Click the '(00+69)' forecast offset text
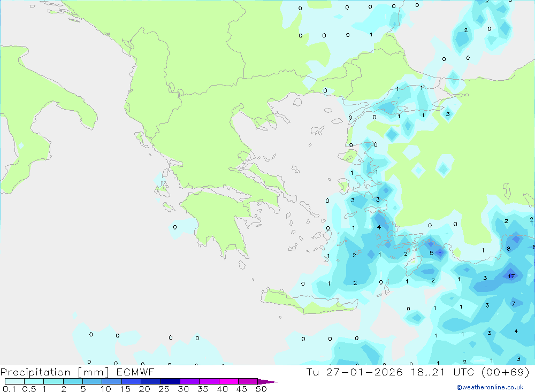This screenshot has height=392, width=535. [x=506, y=372]
